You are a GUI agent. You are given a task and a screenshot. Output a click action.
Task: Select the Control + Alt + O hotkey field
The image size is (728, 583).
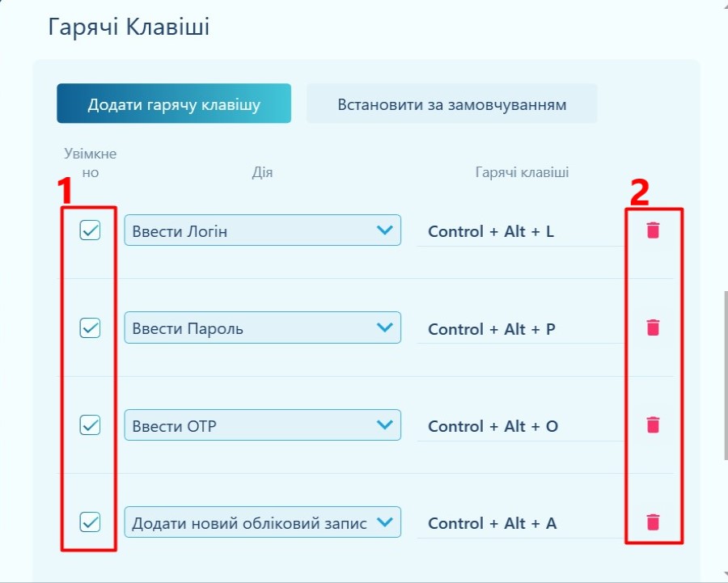[520, 426]
